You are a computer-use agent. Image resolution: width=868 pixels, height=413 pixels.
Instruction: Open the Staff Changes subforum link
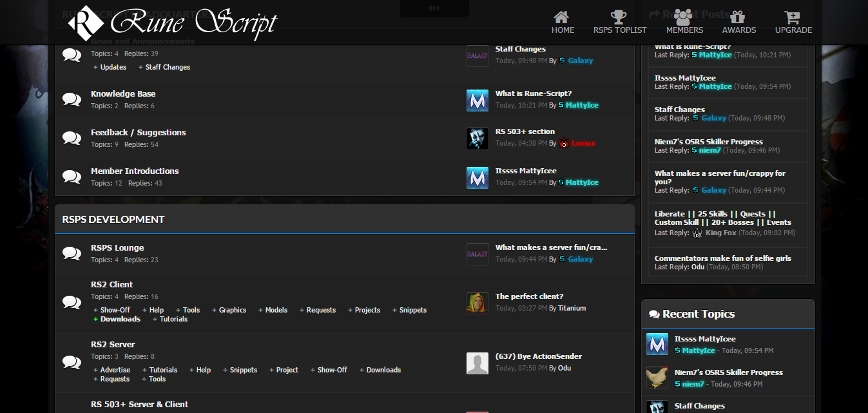pos(168,67)
